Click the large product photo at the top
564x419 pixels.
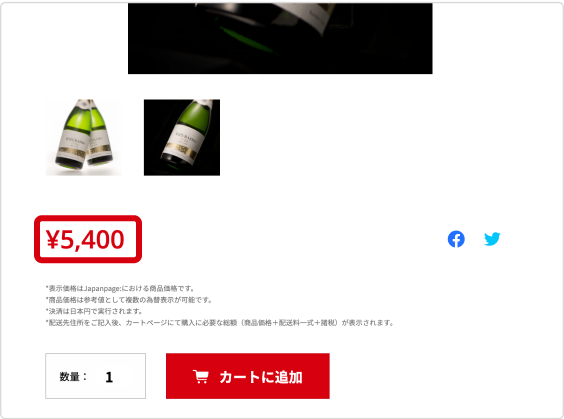coord(280,38)
